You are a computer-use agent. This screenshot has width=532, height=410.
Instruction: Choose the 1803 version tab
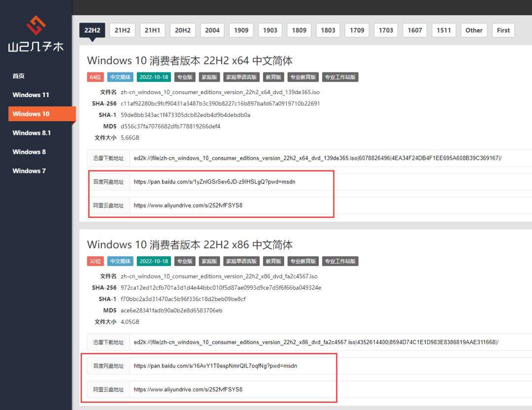coord(328,30)
